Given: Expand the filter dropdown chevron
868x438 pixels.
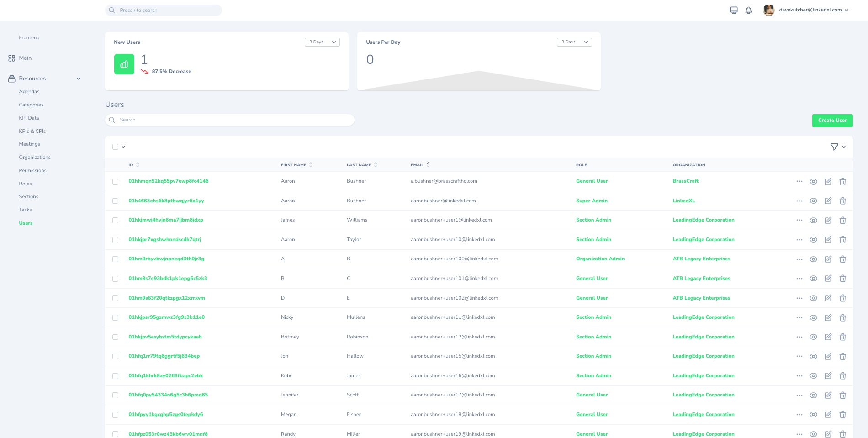Looking at the screenshot, I should pyautogui.click(x=844, y=147).
